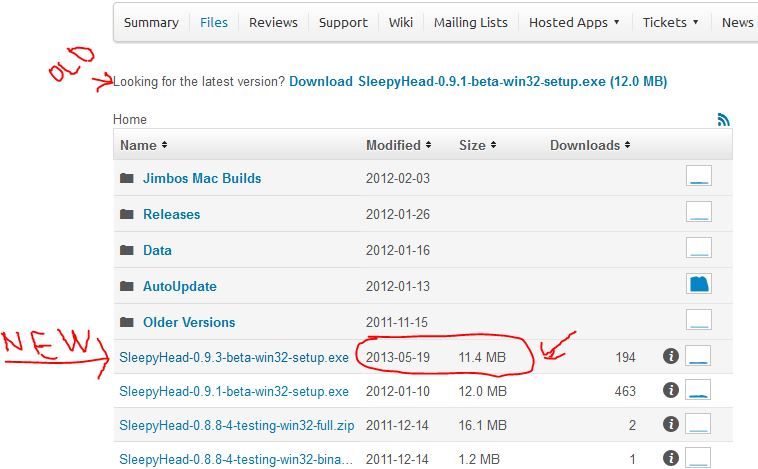The height and width of the screenshot is (469, 758).
Task: Click folder icon beside Jimbos Mac Builds
Action: (127, 178)
